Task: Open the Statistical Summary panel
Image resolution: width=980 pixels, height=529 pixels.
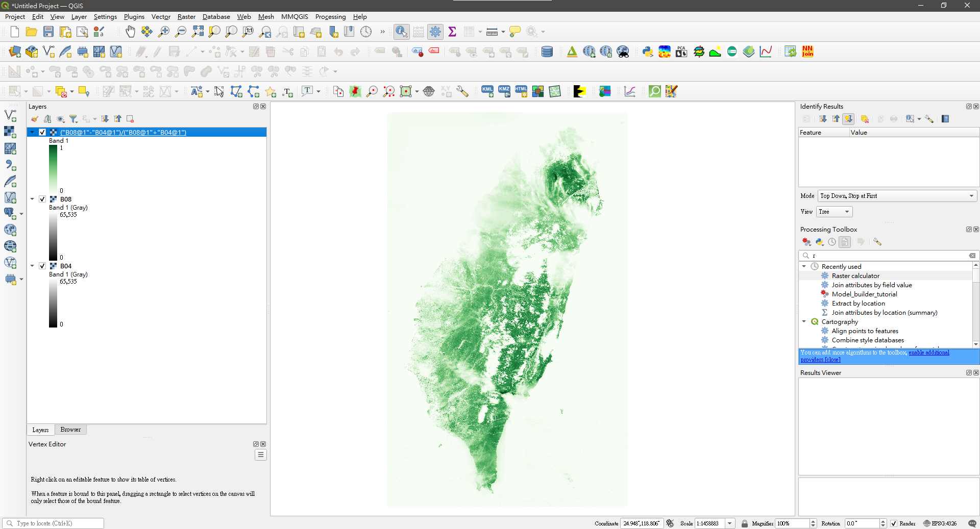Action: pos(453,32)
